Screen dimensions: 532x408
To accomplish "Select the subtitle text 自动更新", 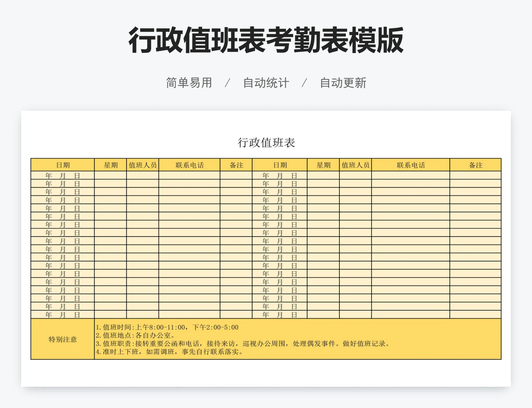I will point(344,82).
